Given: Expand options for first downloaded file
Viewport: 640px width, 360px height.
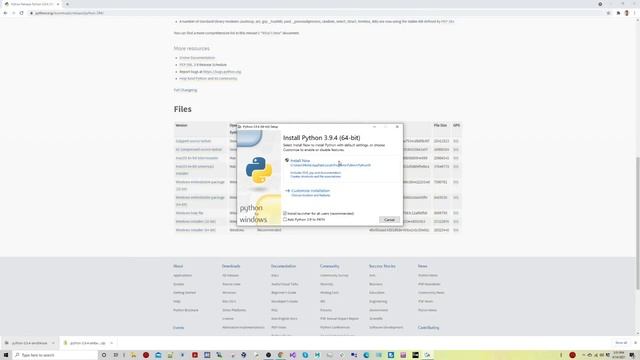Looking at the screenshot, I should point(53,343).
